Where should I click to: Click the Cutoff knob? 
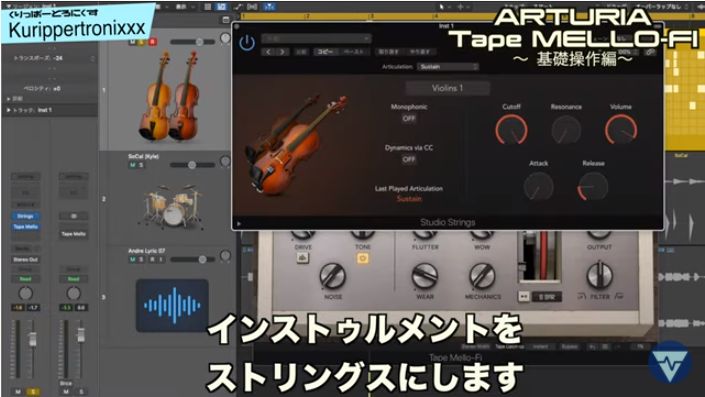(511, 129)
